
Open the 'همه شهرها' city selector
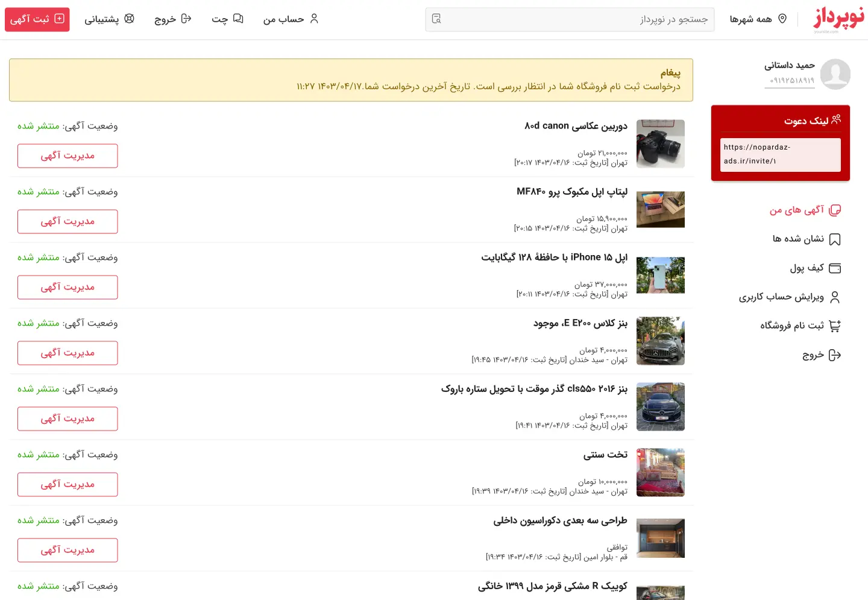(x=758, y=19)
